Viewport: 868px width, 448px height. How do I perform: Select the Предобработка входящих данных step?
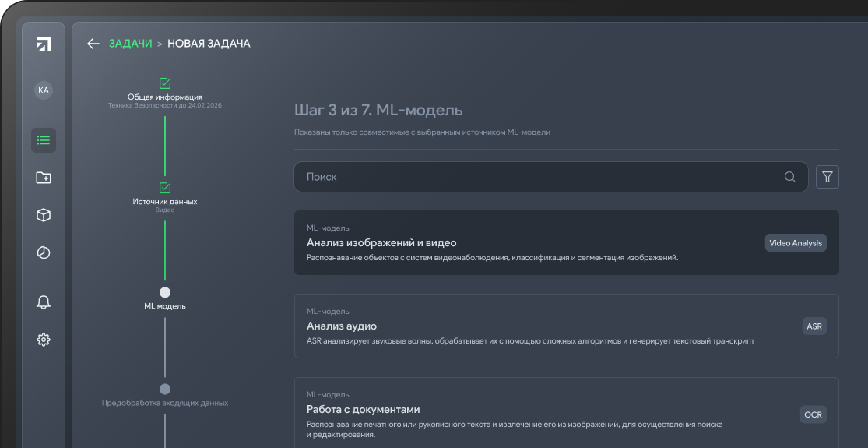[x=165, y=389]
